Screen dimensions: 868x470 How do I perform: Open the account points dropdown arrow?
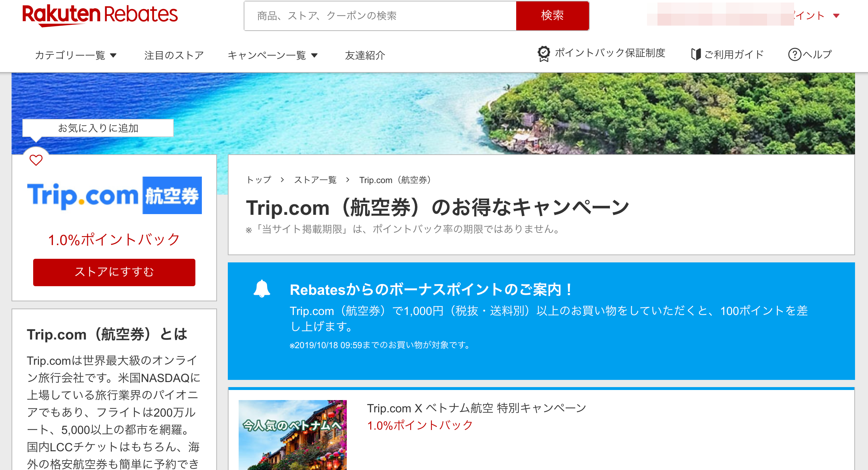pos(836,15)
